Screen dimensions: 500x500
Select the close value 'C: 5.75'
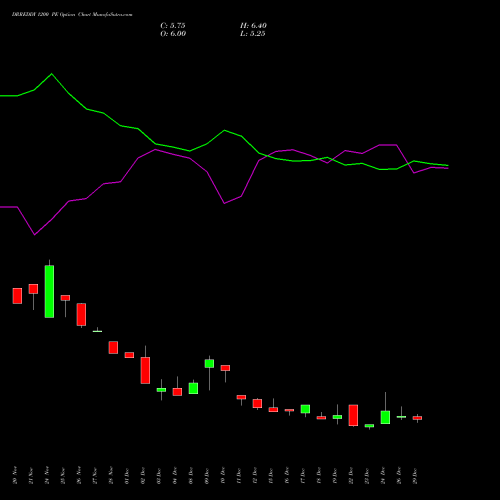173,26
